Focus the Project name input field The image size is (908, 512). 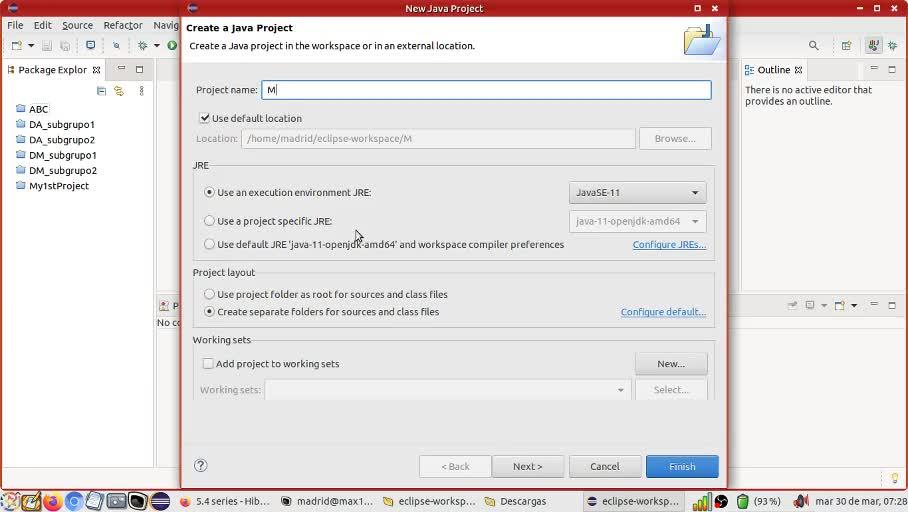(x=486, y=90)
